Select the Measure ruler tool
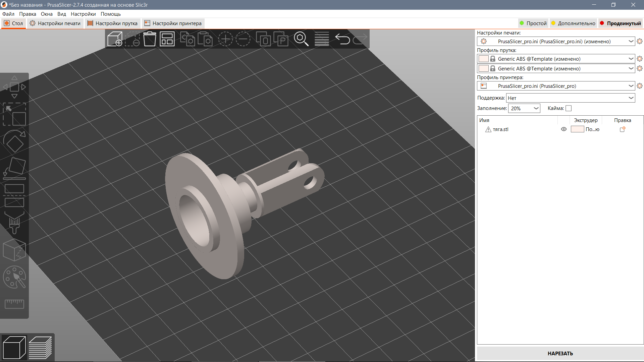Screen dimensions: 644x362 click(x=14, y=304)
